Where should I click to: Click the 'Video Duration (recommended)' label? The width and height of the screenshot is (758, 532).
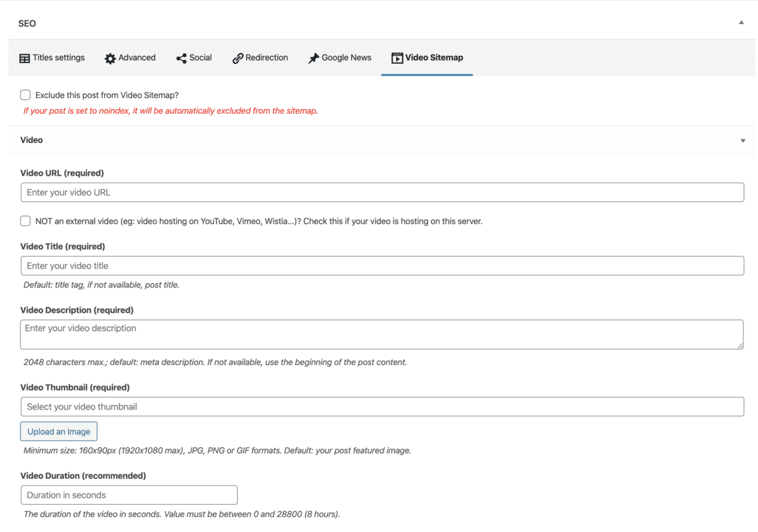tap(83, 476)
